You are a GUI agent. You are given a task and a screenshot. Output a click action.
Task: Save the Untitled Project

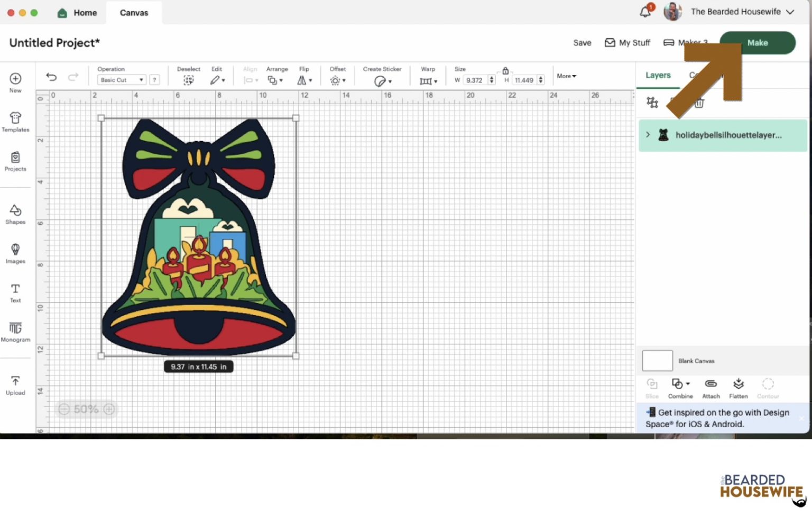(582, 43)
